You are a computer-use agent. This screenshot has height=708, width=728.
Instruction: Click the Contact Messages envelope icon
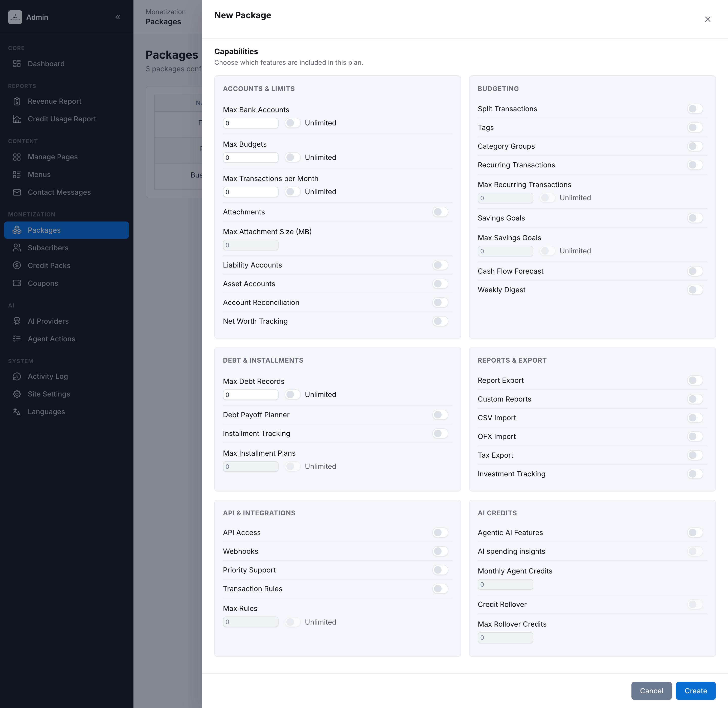(x=17, y=192)
